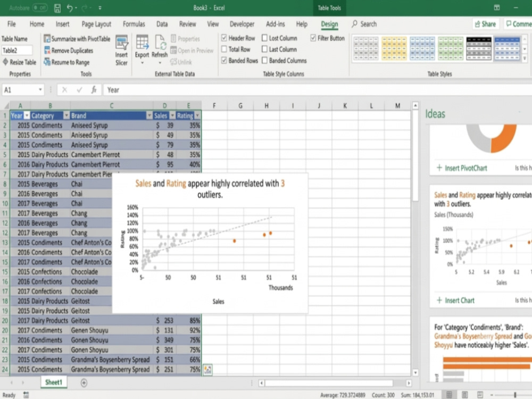Click the Save icon in the title bar
Image resolution: width=532 pixels, height=399 pixels.
point(57,8)
